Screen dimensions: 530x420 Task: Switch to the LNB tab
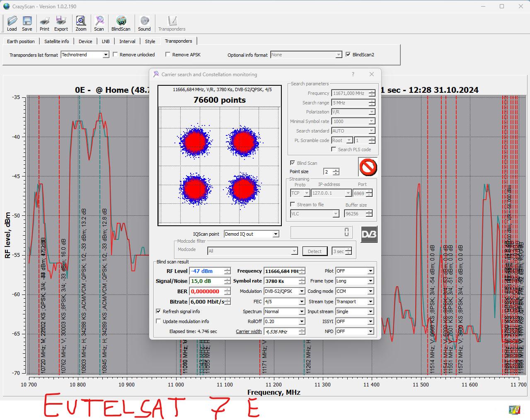(x=106, y=41)
